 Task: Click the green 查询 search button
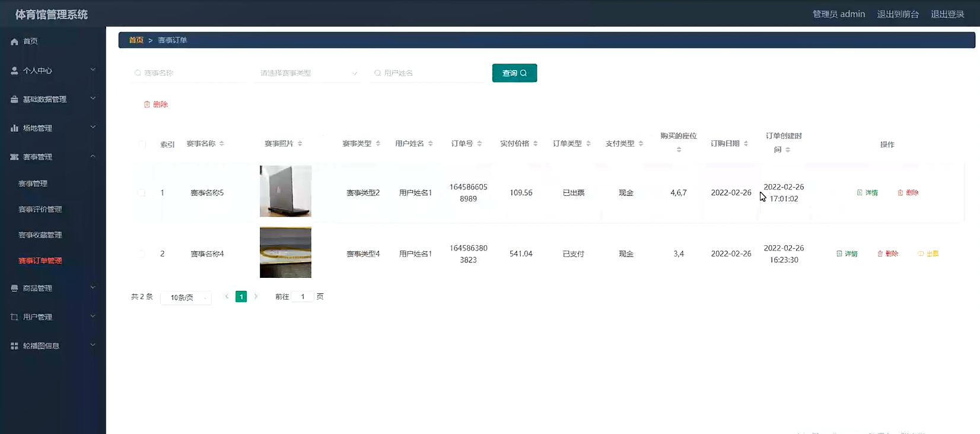click(514, 73)
